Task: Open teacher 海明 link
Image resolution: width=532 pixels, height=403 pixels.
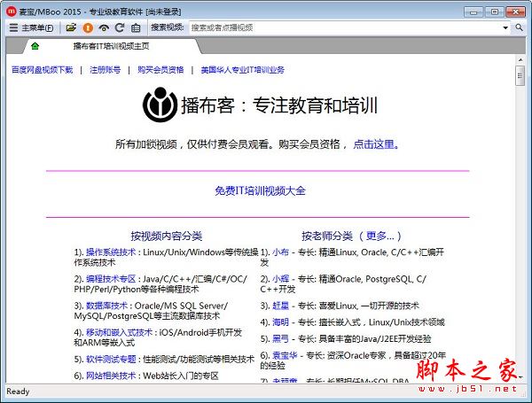Action: (280, 322)
